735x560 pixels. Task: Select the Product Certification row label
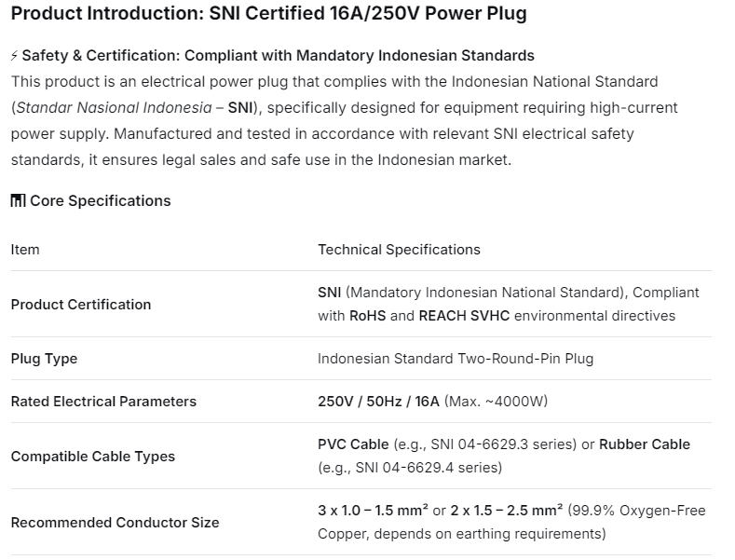coord(80,305)
